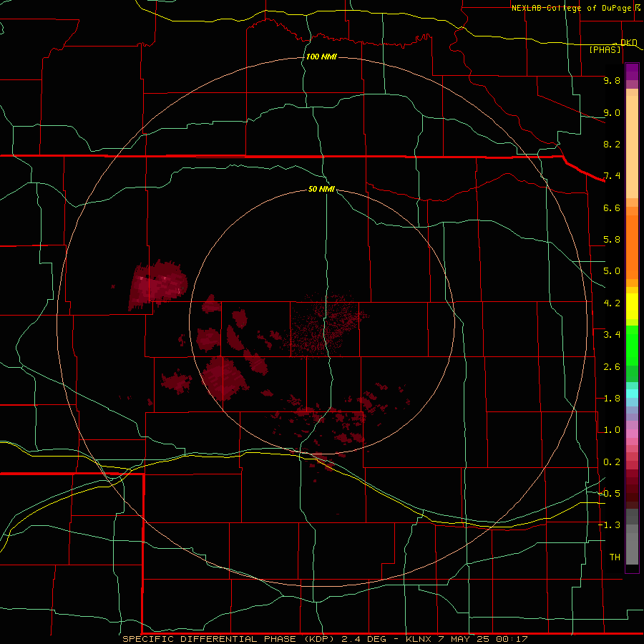The height and width of the screenshot is (644, 644).
Task: Click the -0.5 value on the color scale
Action: coord(610,493)
